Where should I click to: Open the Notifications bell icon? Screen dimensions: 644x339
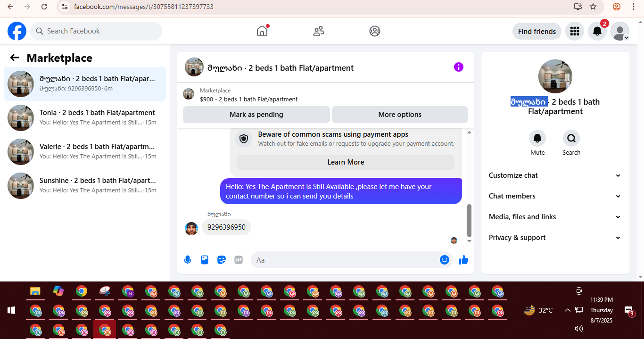coord(597,31)
